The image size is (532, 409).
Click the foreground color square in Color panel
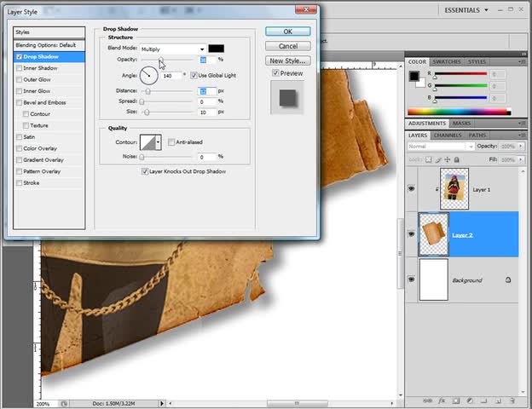click(414, 76)
